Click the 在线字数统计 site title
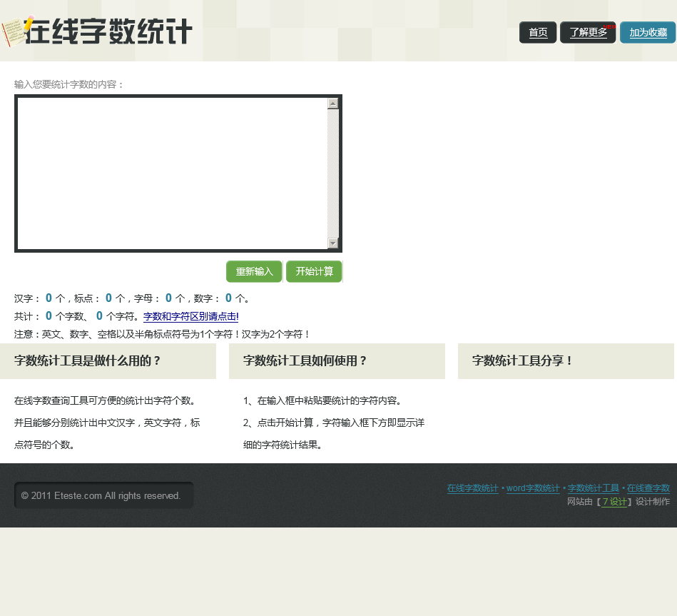This screenshot has width=677, height=616. (x=108, y=31)
